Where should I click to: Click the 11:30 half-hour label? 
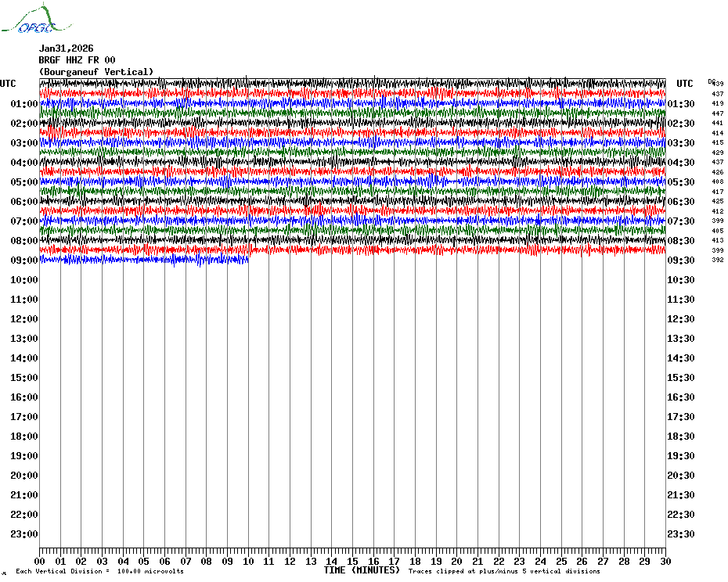click(681, 300)
